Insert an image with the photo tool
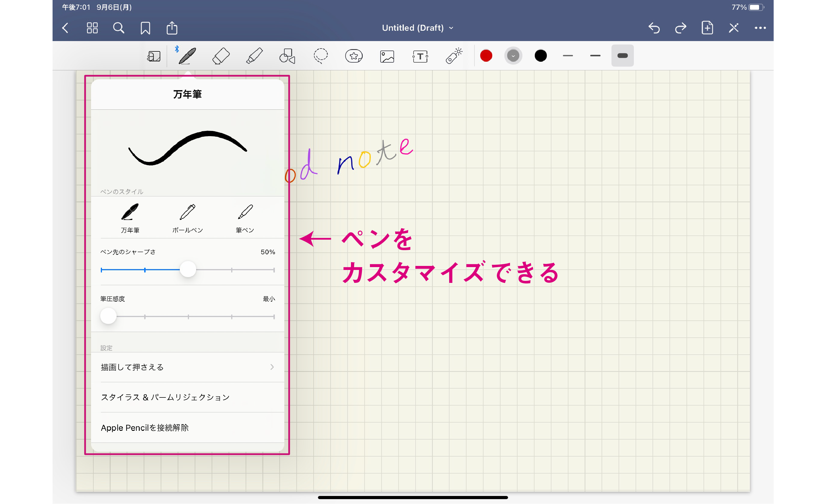This screenshot has height=504, width=826. tap(387, 56)
